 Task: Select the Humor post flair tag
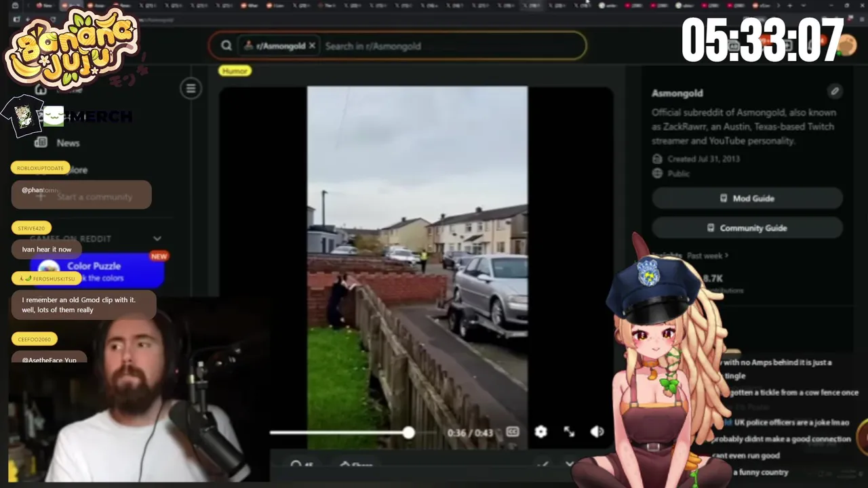pos(235,70)
